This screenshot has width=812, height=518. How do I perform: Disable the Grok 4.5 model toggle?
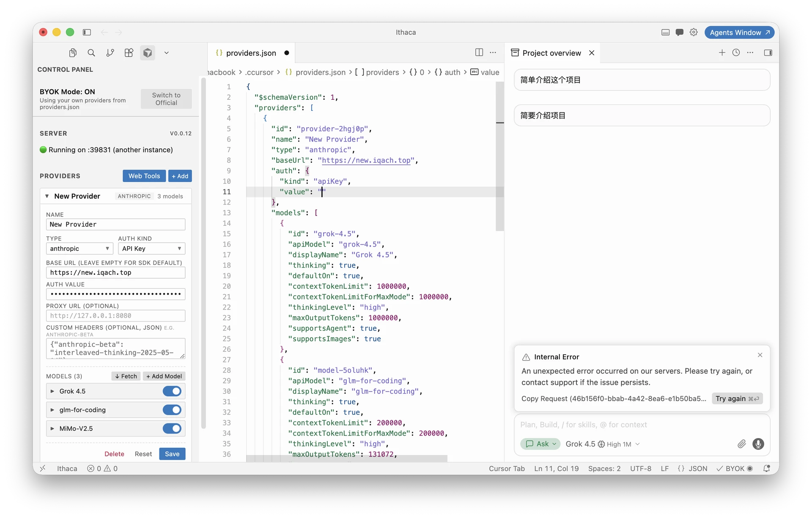pos(172,391)
